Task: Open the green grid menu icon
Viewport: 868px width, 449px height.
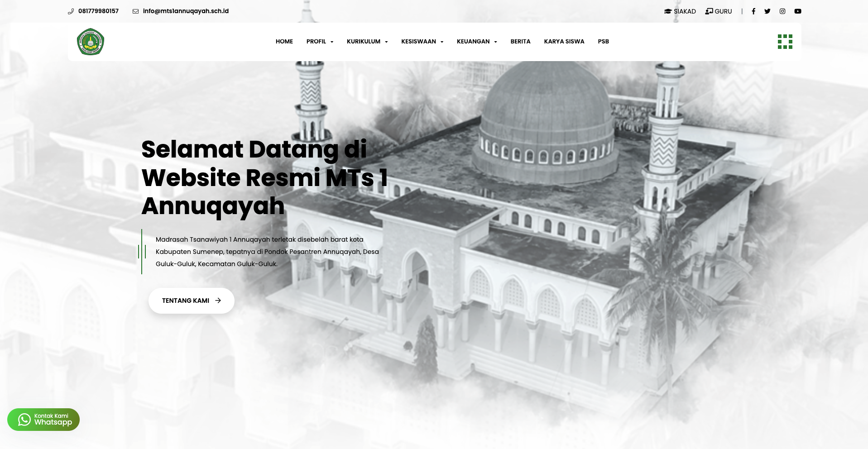Action: click(x=785, y=42)
